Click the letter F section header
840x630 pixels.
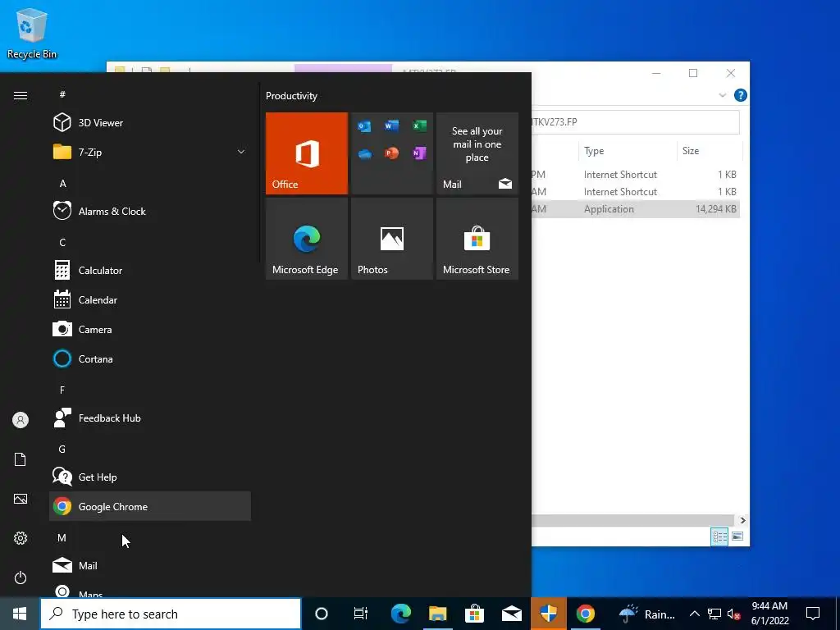[62, 390]
